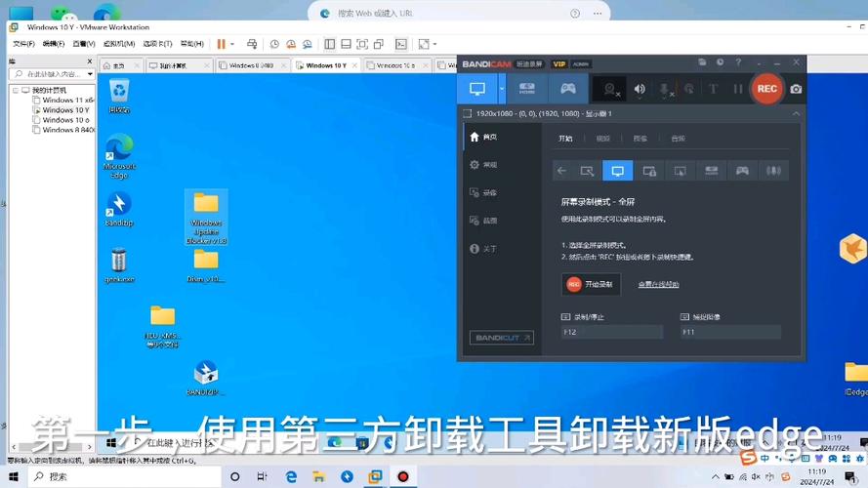Click VMware send Ctrl+Alt+Del icon

coord(252,44)
